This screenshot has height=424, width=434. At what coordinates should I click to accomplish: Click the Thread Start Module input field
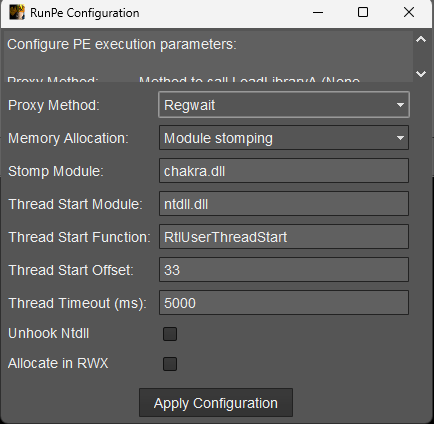pyautogui.click(x=284, y=204)
